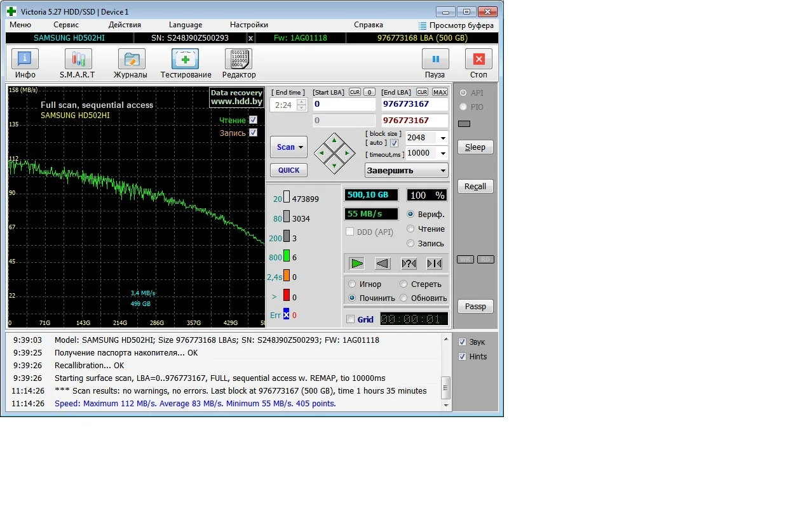Click the x next to serial number
This screenshot has height=532, width=786.
point(250,38)
